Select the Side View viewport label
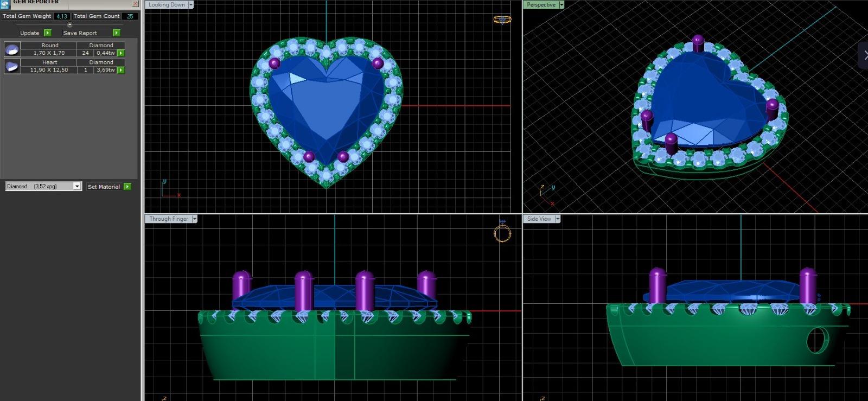Image resolution: width=868 pixels, height=401 pixels. click(539, 219)
